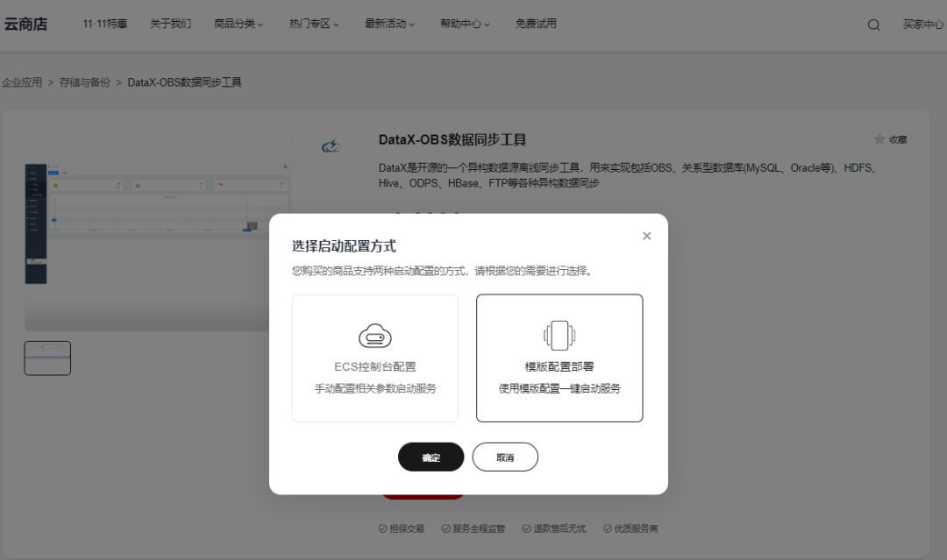Click the cloud icon on ECS控制台配置 card
Screen dimensions: 947x560
(x=374, y=335)
